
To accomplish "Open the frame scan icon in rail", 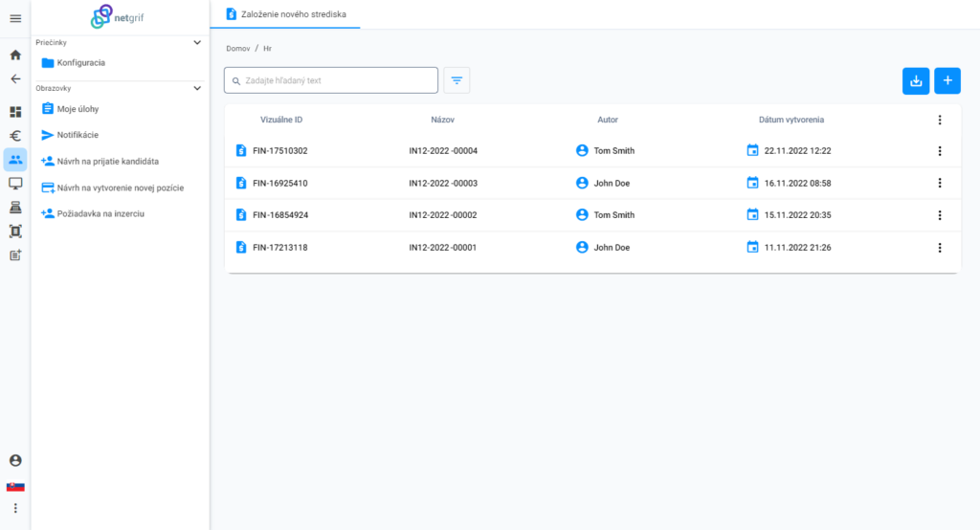I will (x=15, y=232).
